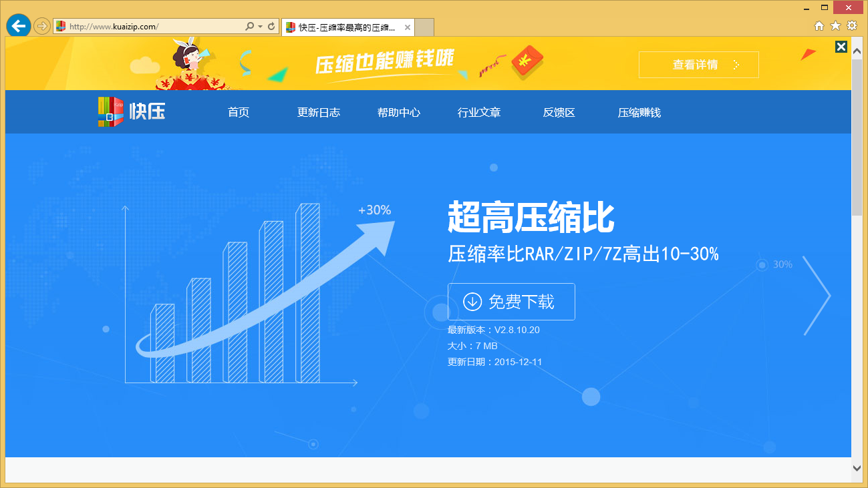Open the browser Home icon
868x488 pixels.
click(819, 26)
